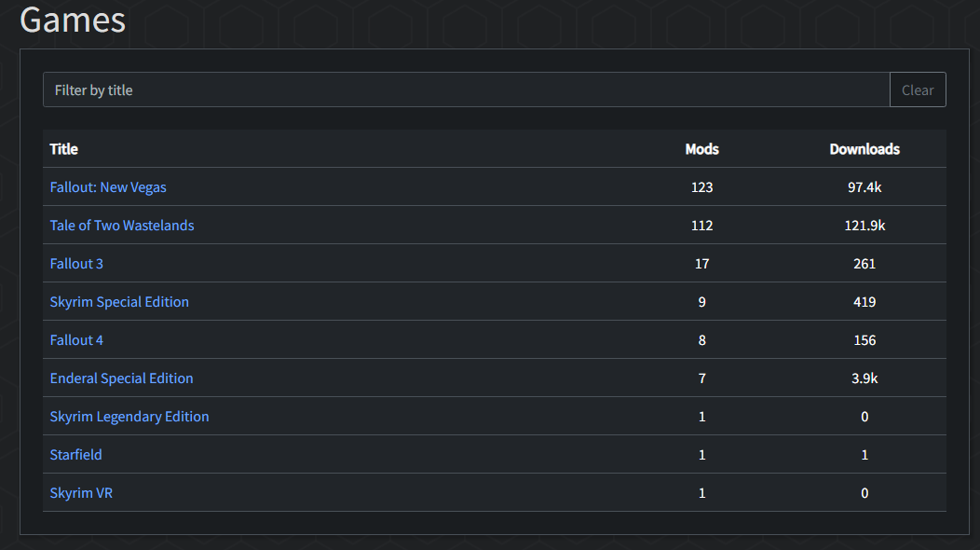Open the Skyrim VR link

click(x=81, y=492)
